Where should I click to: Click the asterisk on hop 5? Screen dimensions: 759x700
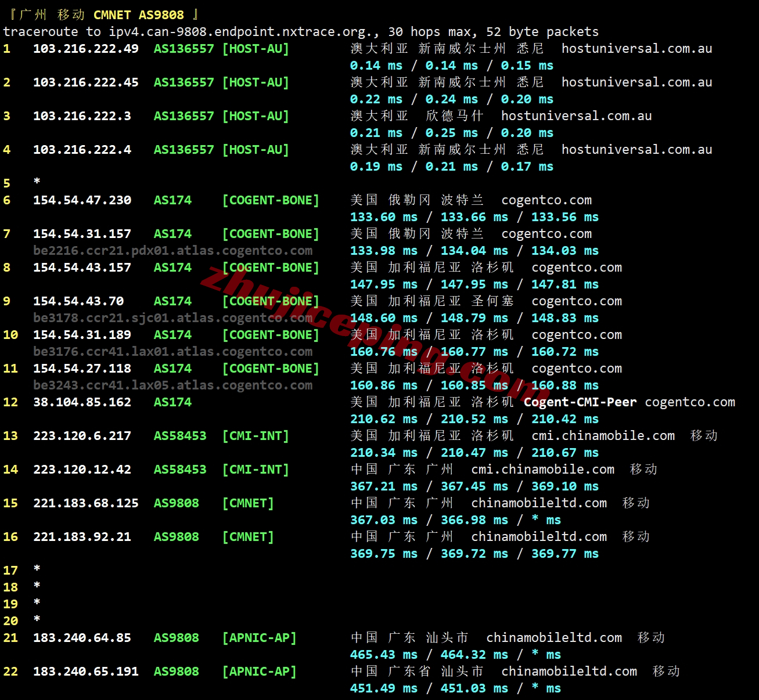[37, 182]
